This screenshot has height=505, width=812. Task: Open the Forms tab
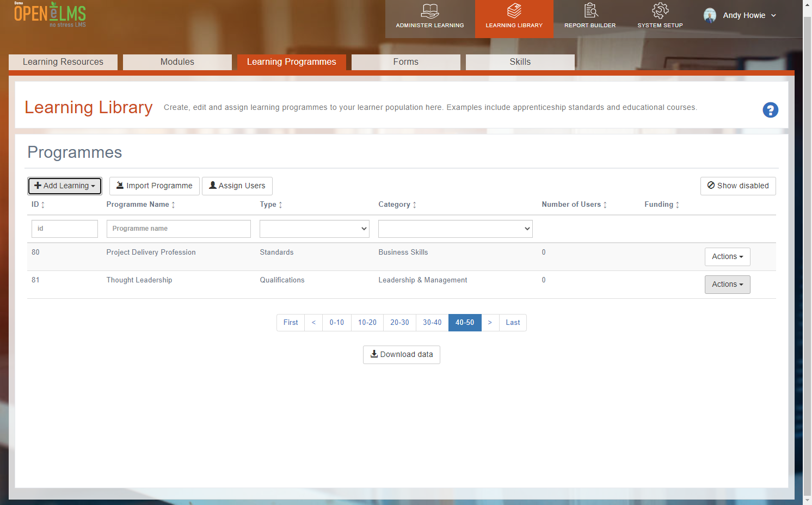(406, 62)
